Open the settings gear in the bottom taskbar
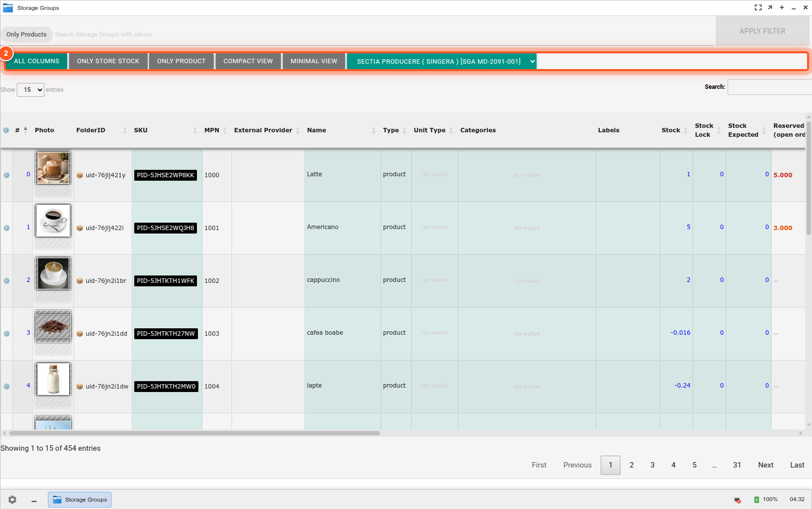The height and width of the screenshot is (509, 812). (12, 500)
